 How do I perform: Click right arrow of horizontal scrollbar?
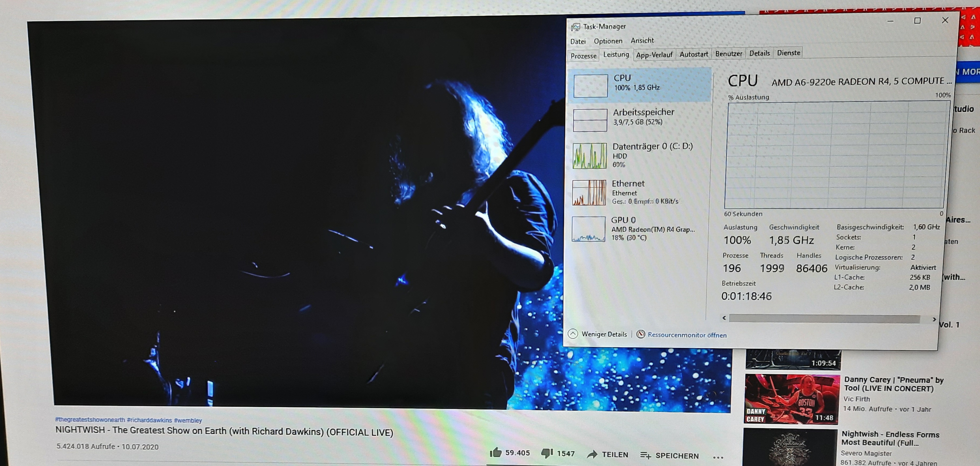(934, 320)
